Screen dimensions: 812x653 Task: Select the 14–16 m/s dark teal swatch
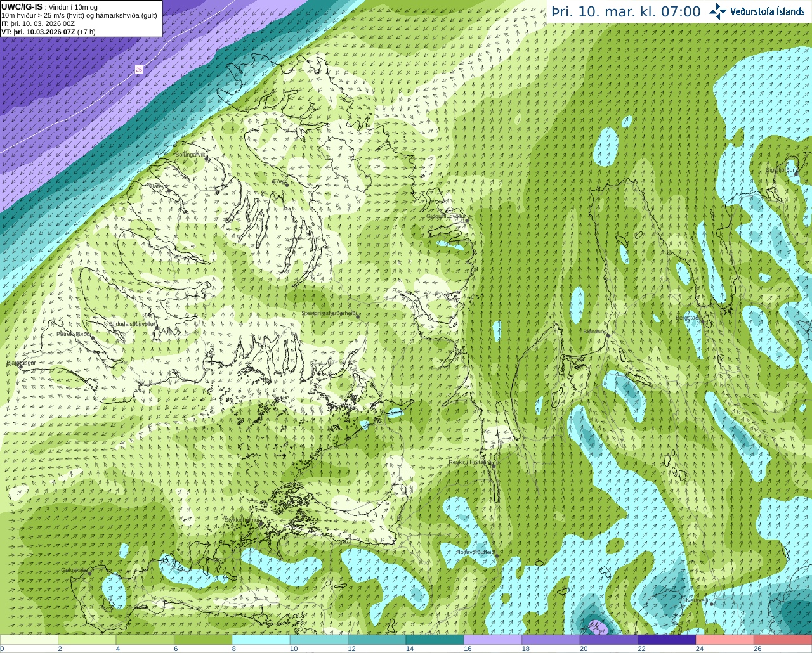click(435, 640)
